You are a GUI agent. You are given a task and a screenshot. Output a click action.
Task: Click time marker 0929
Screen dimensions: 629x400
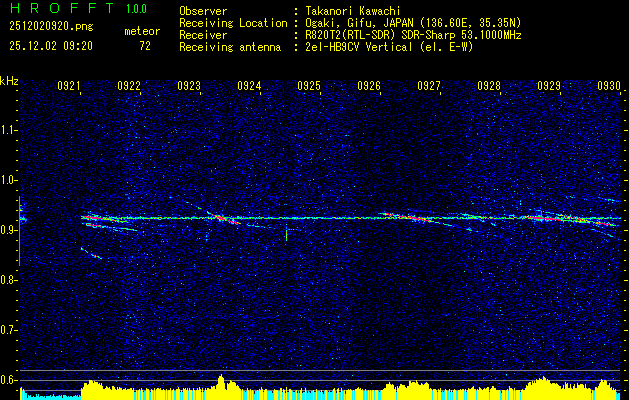(549, 85)
